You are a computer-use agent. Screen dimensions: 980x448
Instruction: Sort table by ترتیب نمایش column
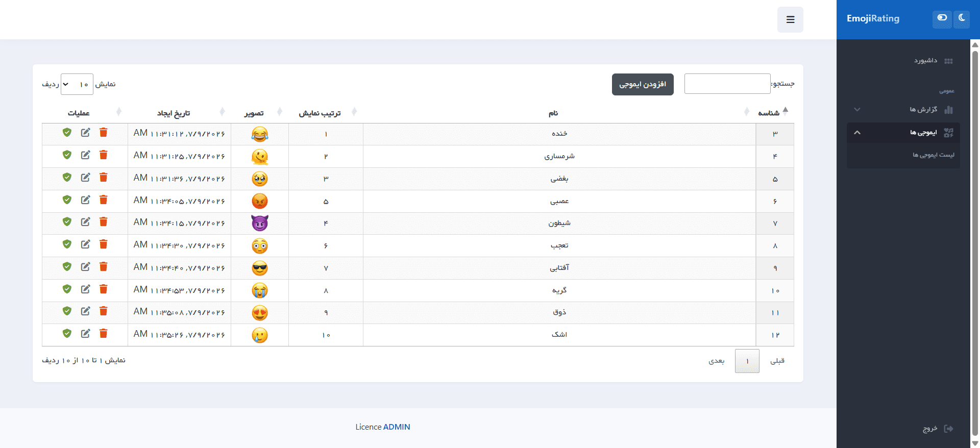click(320, 113)
